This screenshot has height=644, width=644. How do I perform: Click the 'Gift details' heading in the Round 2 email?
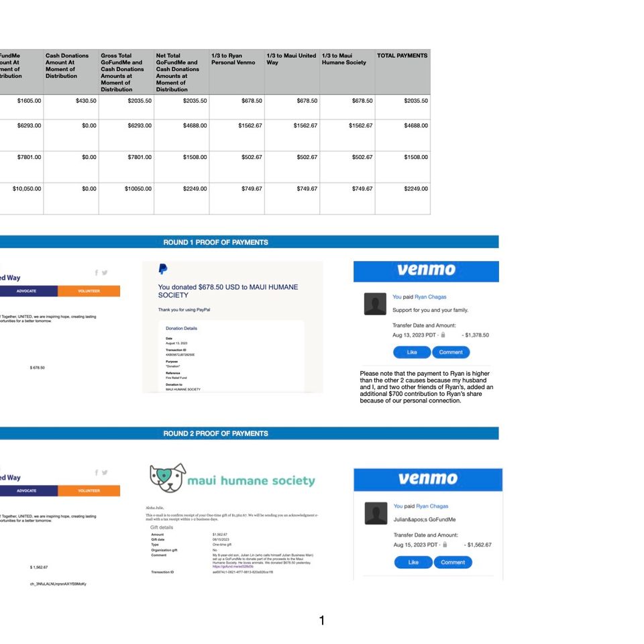pos(162,527)
